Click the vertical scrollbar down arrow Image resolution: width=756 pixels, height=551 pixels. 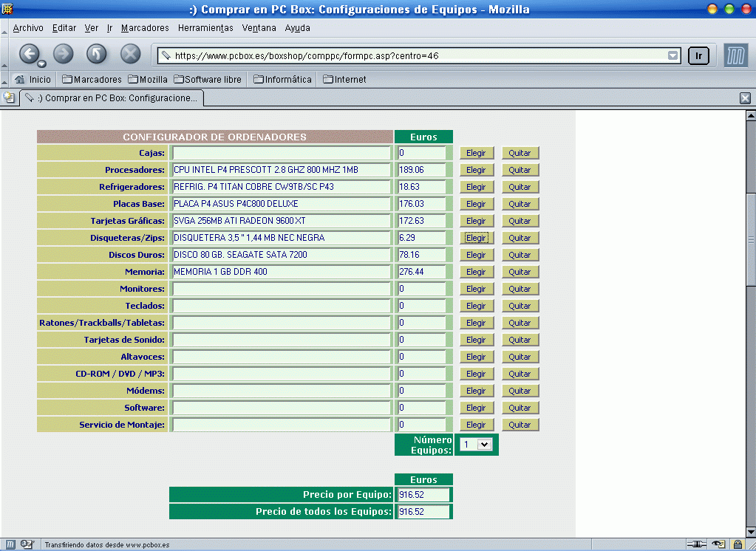click(x=751, y=533)
